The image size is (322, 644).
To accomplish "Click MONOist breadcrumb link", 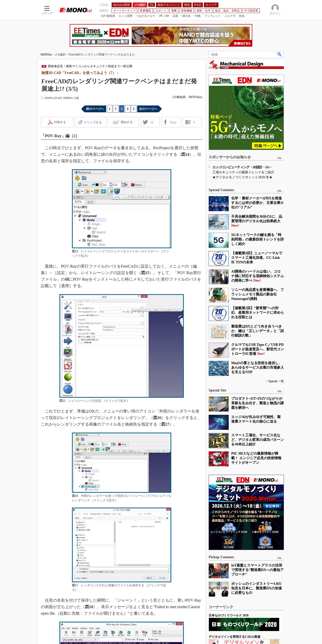I will [46, 54].
